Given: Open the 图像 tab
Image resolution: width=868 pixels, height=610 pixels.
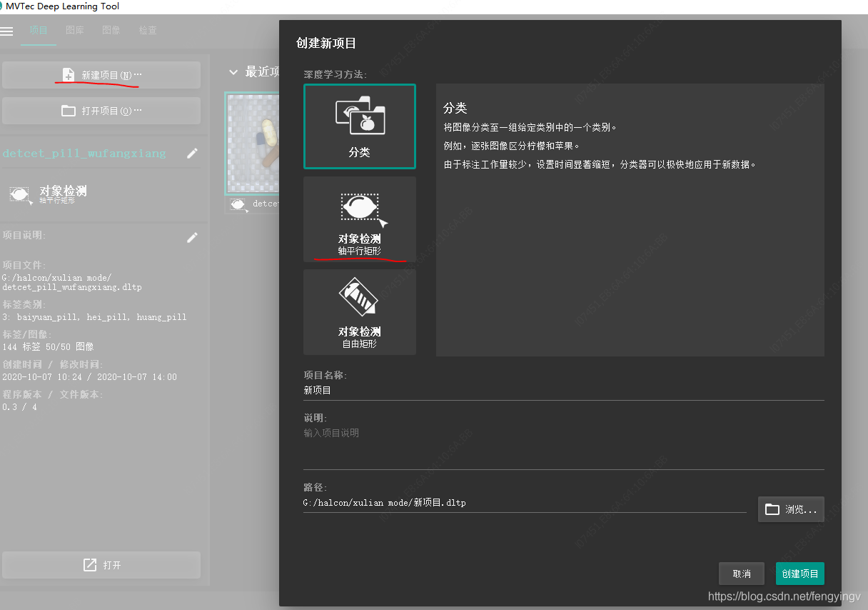Looking at the screenshot, I should 111,31.
